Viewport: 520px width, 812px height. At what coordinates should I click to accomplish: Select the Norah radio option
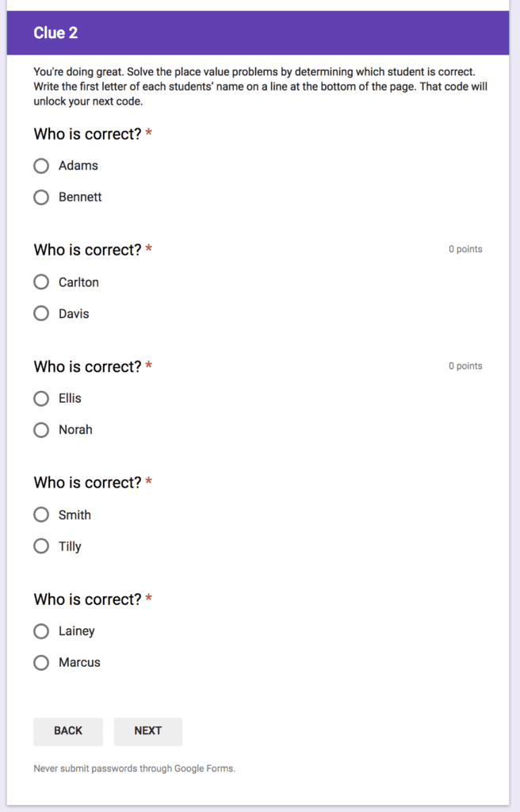coord(41,430)
